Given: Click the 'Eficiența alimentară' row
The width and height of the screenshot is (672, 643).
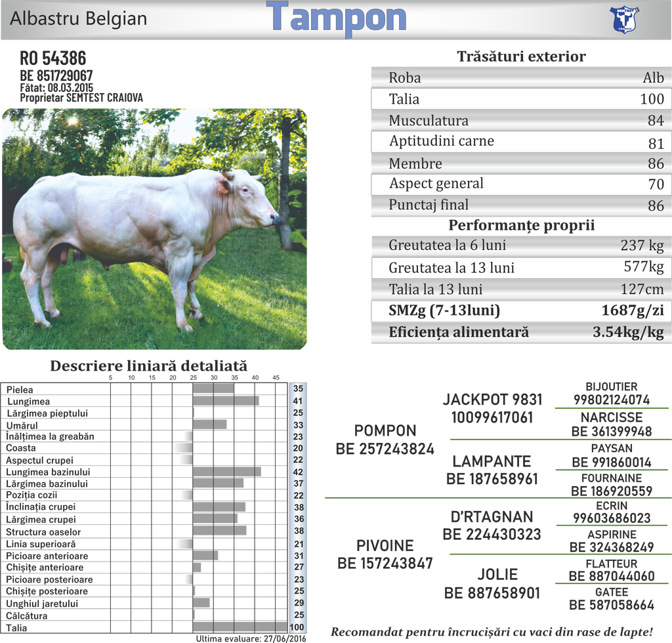Looking at the screenshot, I should pyautogui.click(x=521, y=333).
